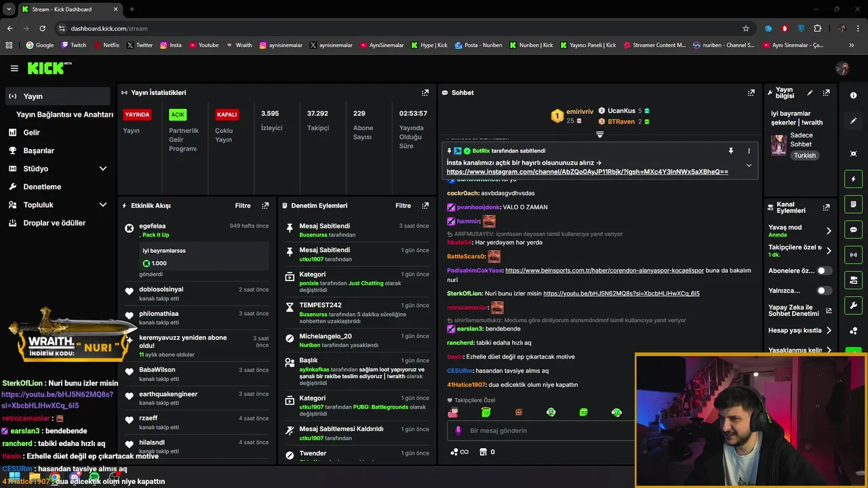This screenshot has width=868, height=488.
Task: Edit stream info with the Yayın bilgisi pencil
Action: click(x=810, y=93)
